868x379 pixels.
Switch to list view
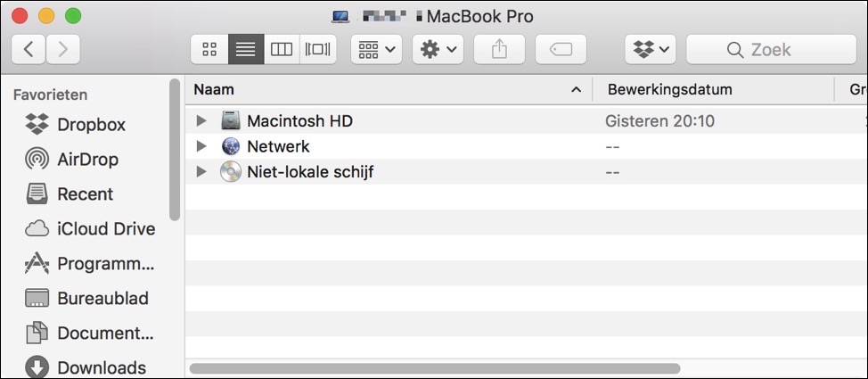pos(246,49)
